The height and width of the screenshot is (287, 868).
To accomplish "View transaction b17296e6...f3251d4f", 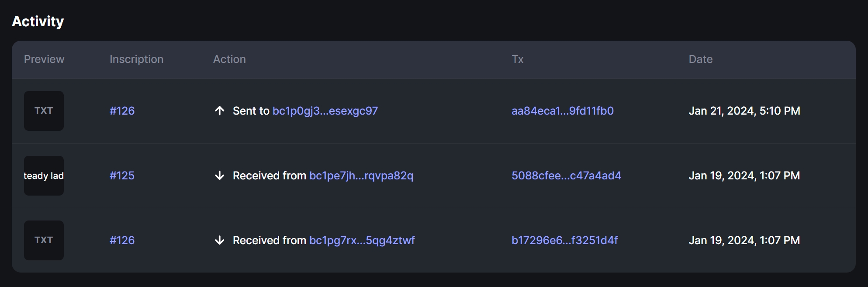I will point(564,240).
